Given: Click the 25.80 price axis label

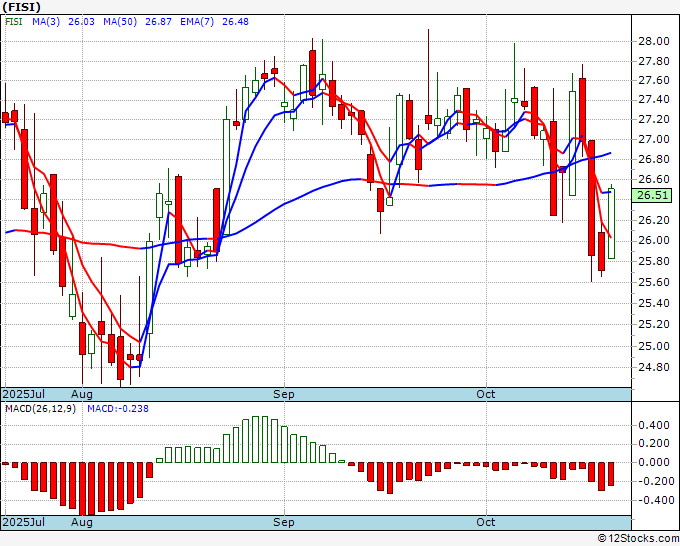Looking at the screenshot, I should pos(654,261).
